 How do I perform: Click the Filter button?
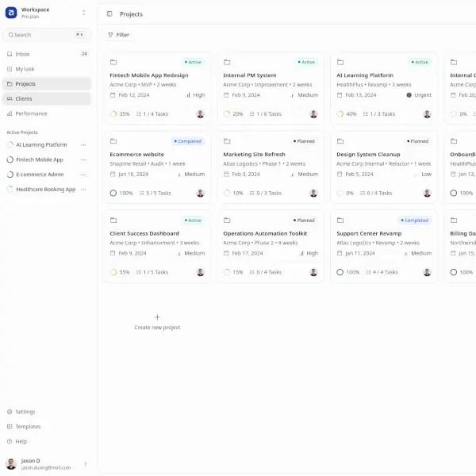119,35
